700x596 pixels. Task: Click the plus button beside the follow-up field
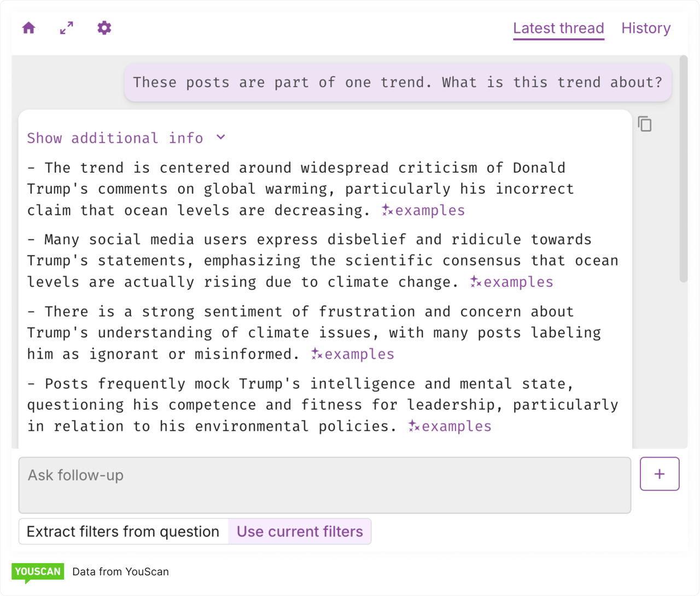pos(660,474)
